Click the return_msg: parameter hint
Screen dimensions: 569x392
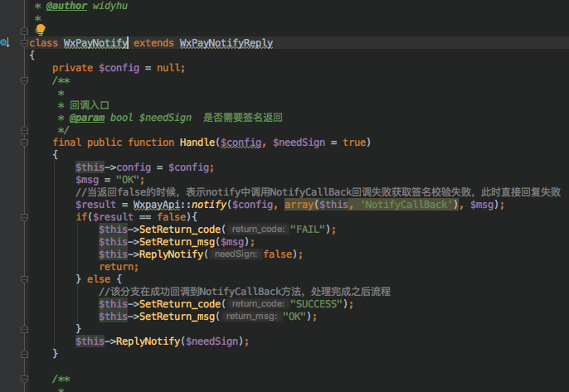251,317
